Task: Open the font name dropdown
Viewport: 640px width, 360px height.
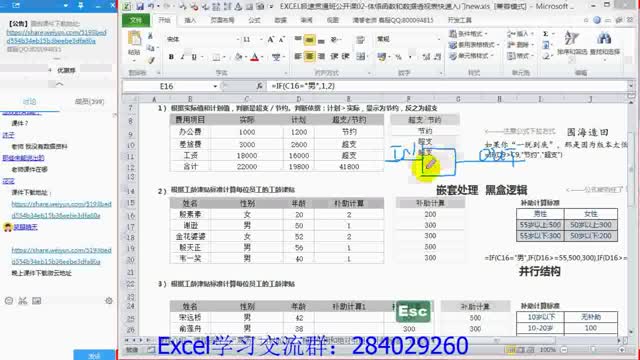Action: tap(238, 40)
